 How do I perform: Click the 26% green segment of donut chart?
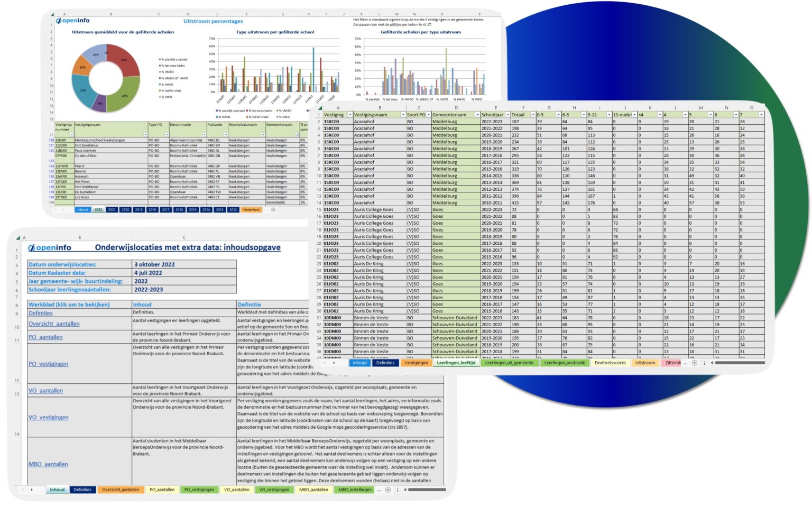[x=125, y=95]
